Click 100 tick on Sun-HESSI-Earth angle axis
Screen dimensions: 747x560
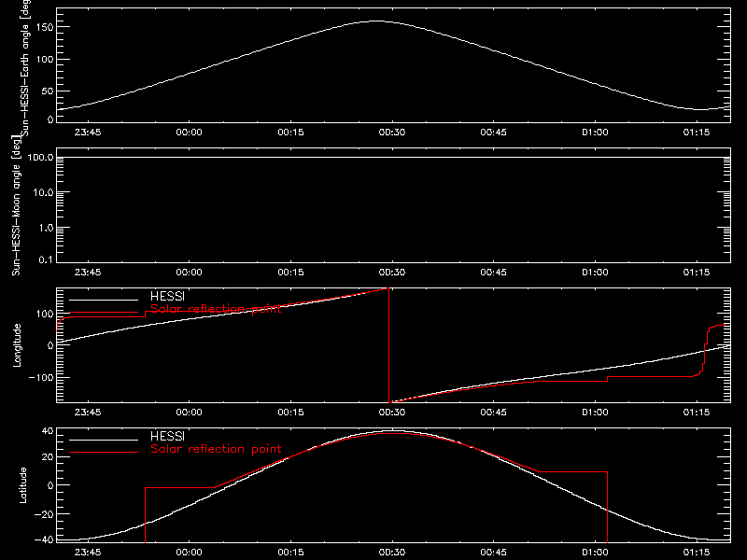[44, 60]
